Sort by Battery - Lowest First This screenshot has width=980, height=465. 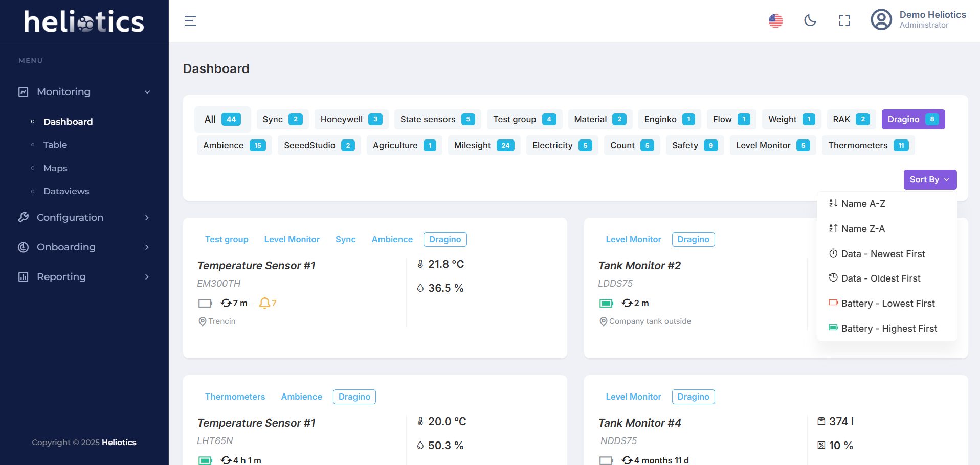click(x=887, y=304)
